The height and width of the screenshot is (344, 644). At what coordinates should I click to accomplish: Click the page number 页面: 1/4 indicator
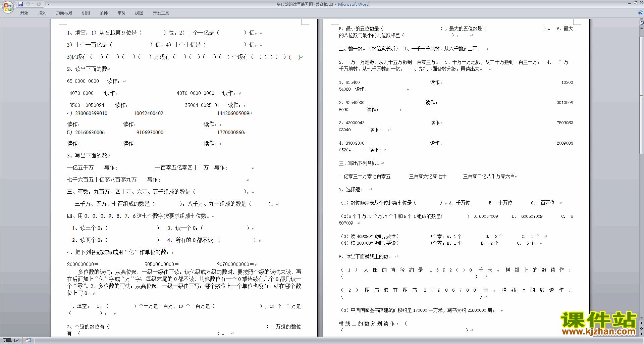point(11,340)
